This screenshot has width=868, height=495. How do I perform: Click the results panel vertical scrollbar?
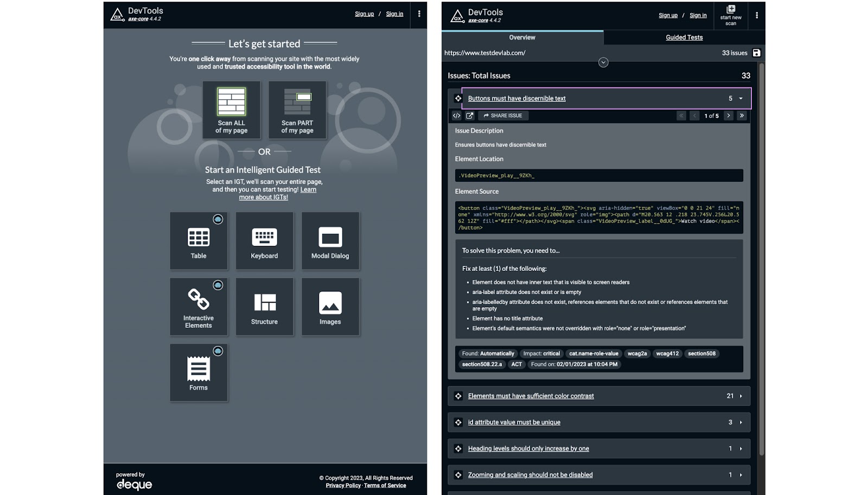[762, 261]
